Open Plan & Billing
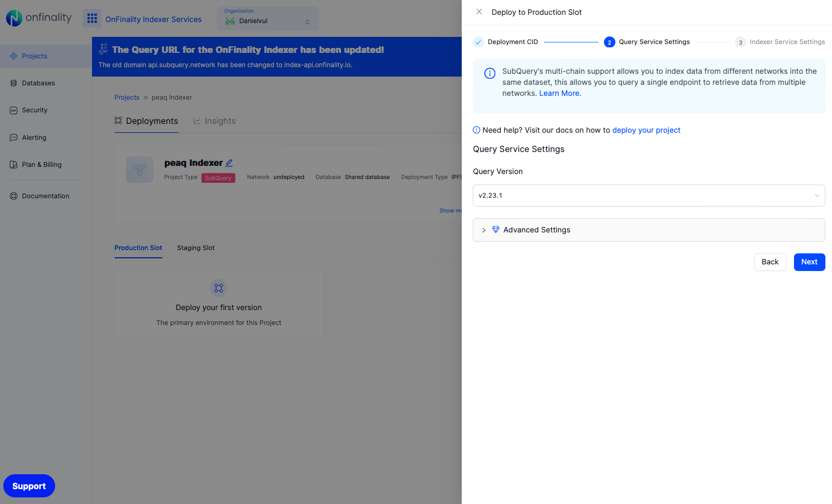The width and height of the screenshot is (832, 504). (x=42, y=164)
